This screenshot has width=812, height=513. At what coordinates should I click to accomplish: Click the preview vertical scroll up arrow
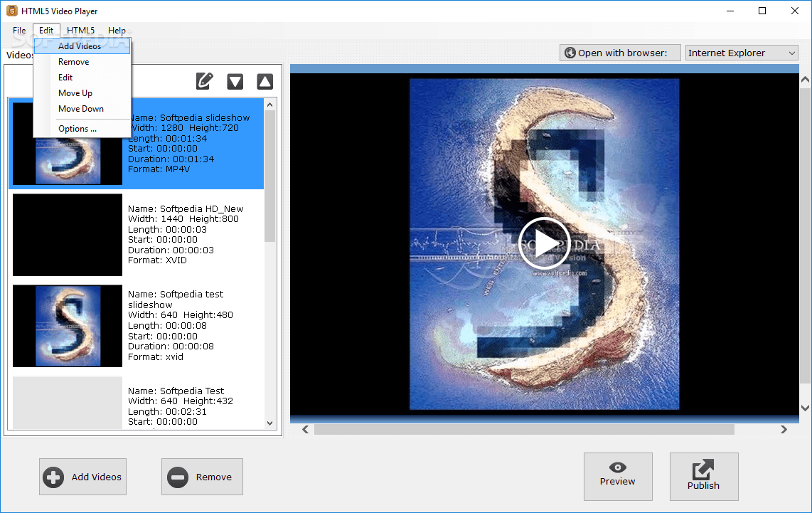pyautogui.click(x=806, y=80)
